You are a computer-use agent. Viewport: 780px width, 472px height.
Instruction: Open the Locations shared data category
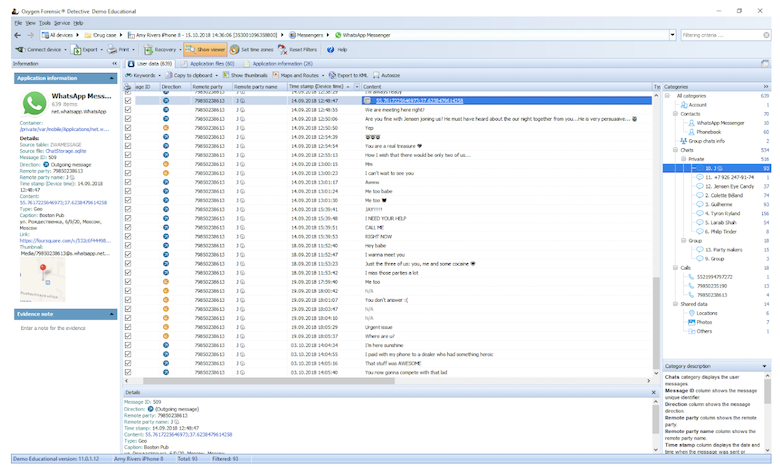point(707,313)
